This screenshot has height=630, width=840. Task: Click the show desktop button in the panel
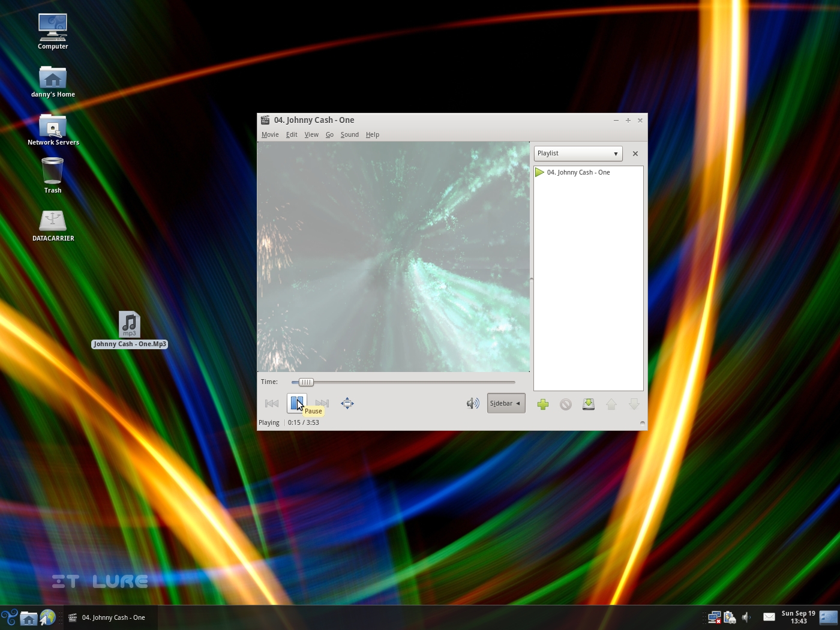[x=829, y=617]
